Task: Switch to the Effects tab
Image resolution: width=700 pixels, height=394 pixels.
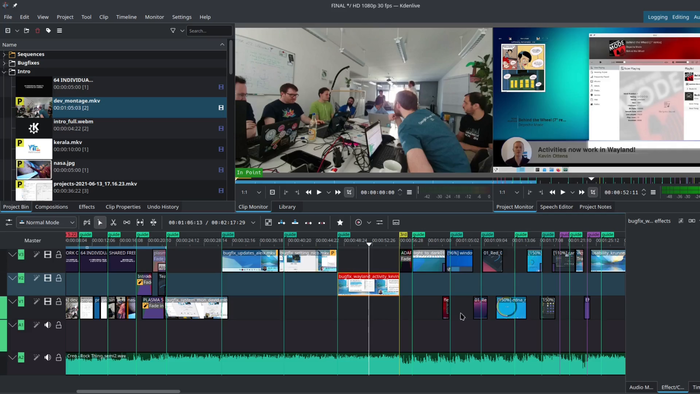Action: pos(87,207)
